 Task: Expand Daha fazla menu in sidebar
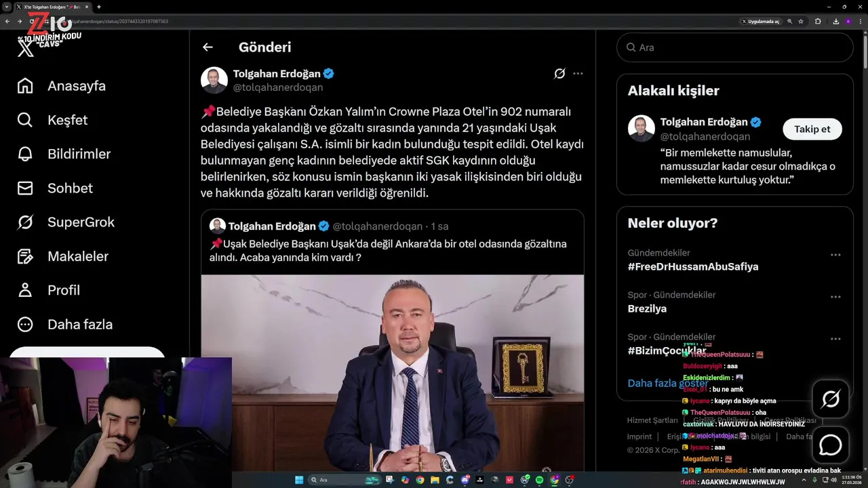click(65, 324)
